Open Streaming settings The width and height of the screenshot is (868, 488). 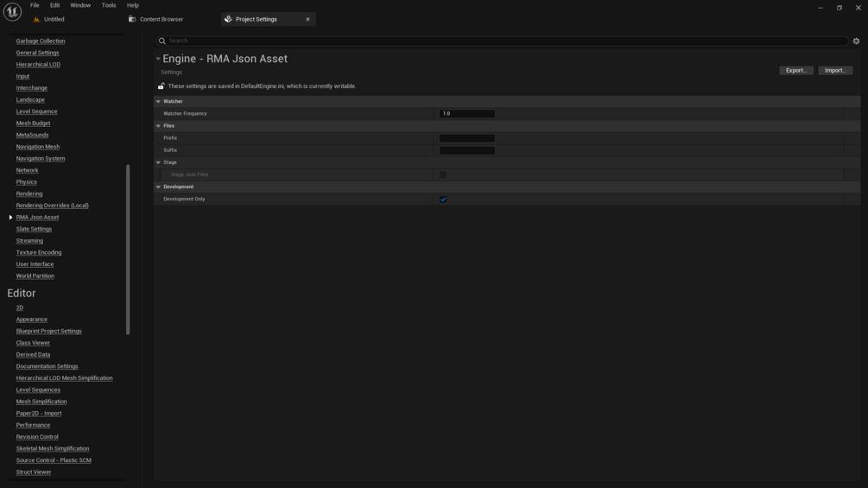coord(29,241)
